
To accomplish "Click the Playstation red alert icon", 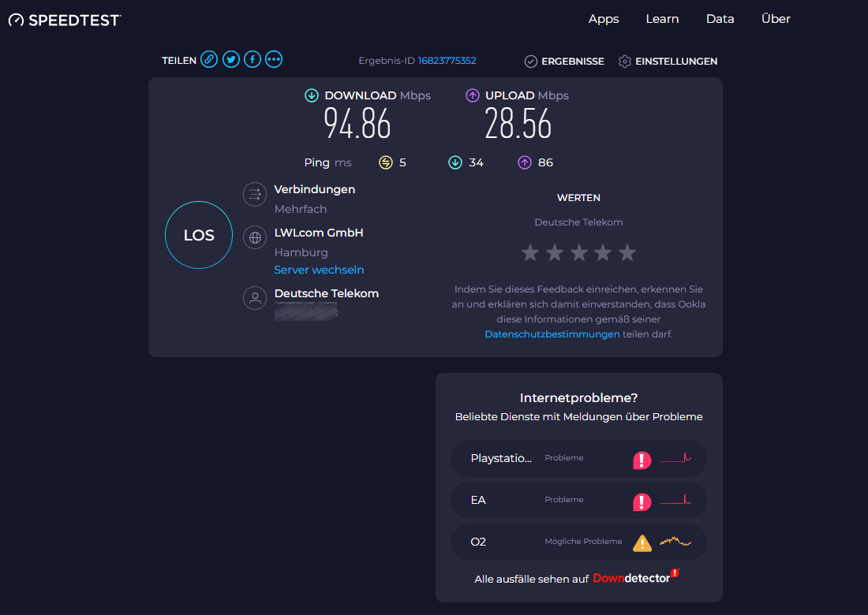I will point(642,460).
